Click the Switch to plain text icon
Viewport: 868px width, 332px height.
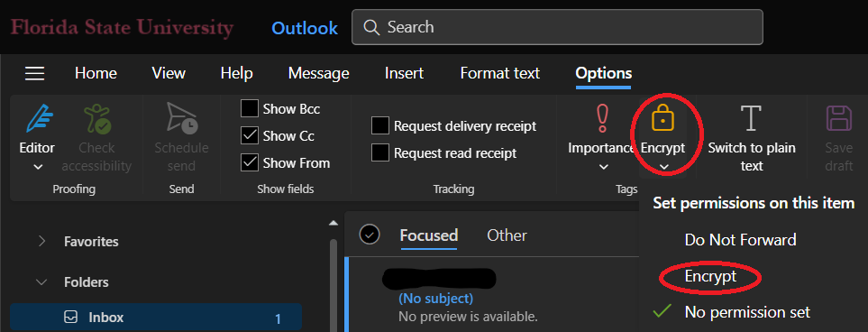coord(751,118)
